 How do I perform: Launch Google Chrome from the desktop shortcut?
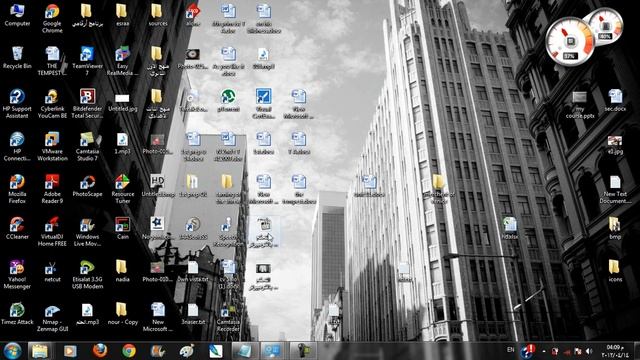52,18
